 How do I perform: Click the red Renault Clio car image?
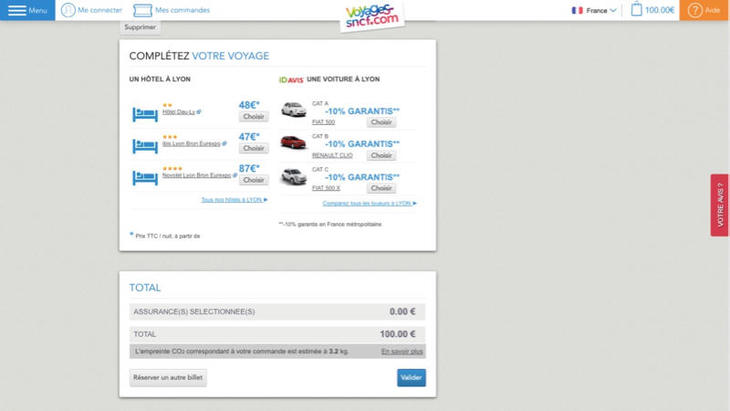[293, 142]
